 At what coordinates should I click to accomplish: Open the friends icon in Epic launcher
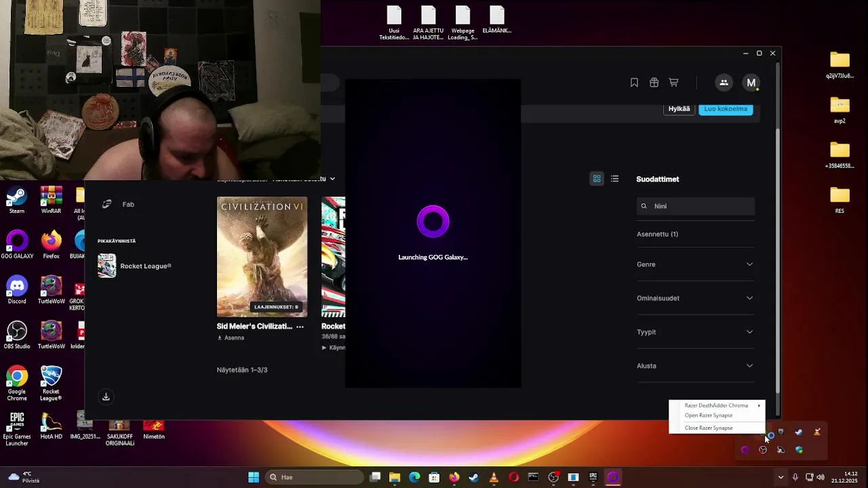coord(724,83)
